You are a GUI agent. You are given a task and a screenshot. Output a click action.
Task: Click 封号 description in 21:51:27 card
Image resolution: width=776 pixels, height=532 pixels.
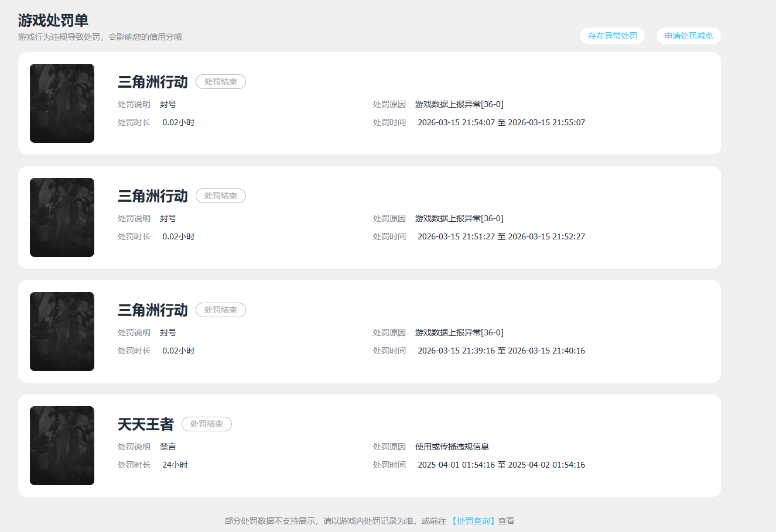[168, 218]
